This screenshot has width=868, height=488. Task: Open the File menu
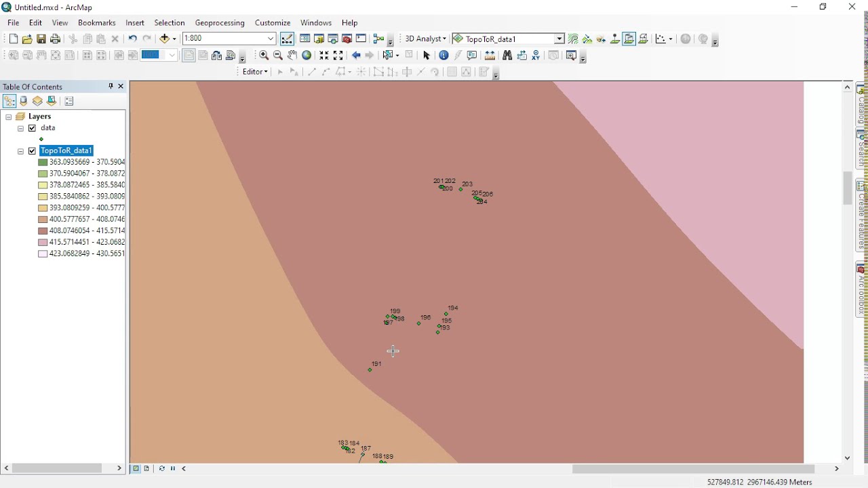tap(14, 22)
